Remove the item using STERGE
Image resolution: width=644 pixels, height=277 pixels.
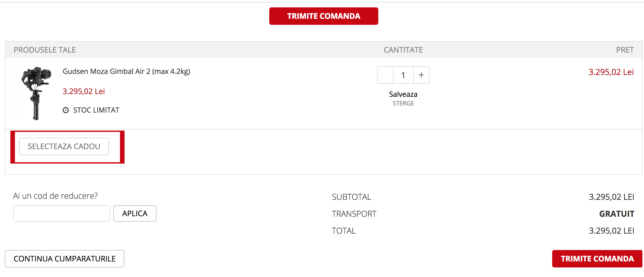[403, 104]
